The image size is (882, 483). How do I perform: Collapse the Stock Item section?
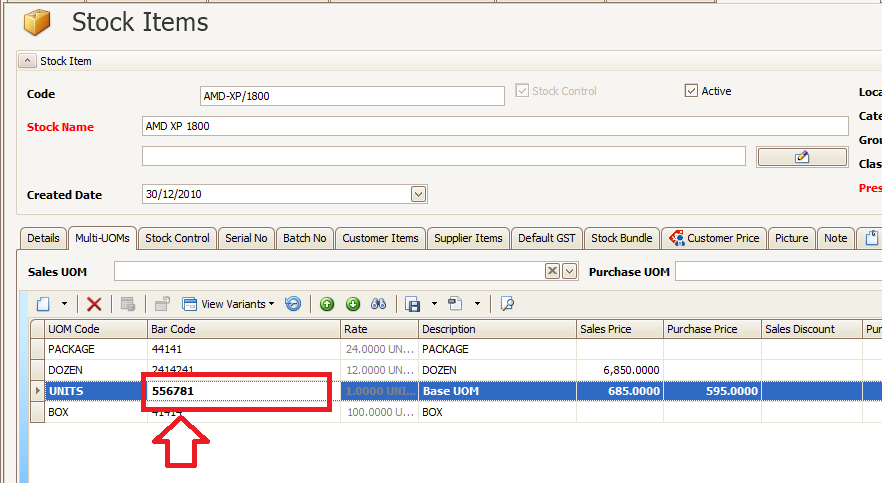[x=27, y=60]
